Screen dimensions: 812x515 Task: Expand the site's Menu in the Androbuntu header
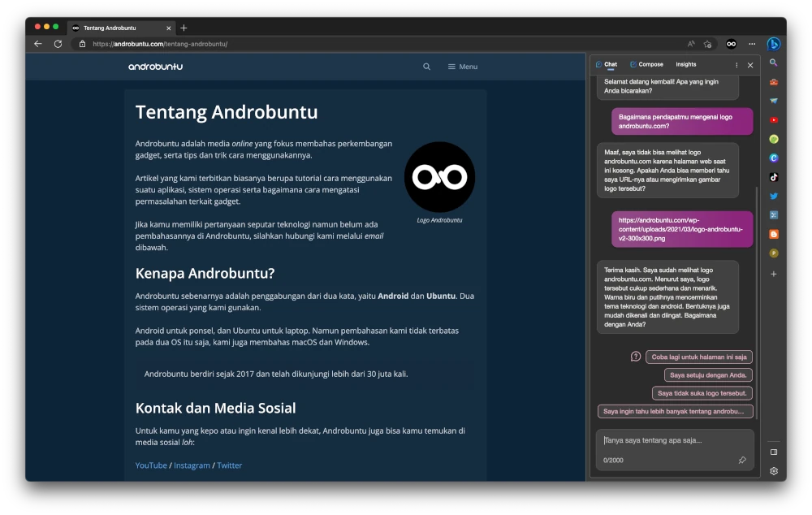click(462, 67)
